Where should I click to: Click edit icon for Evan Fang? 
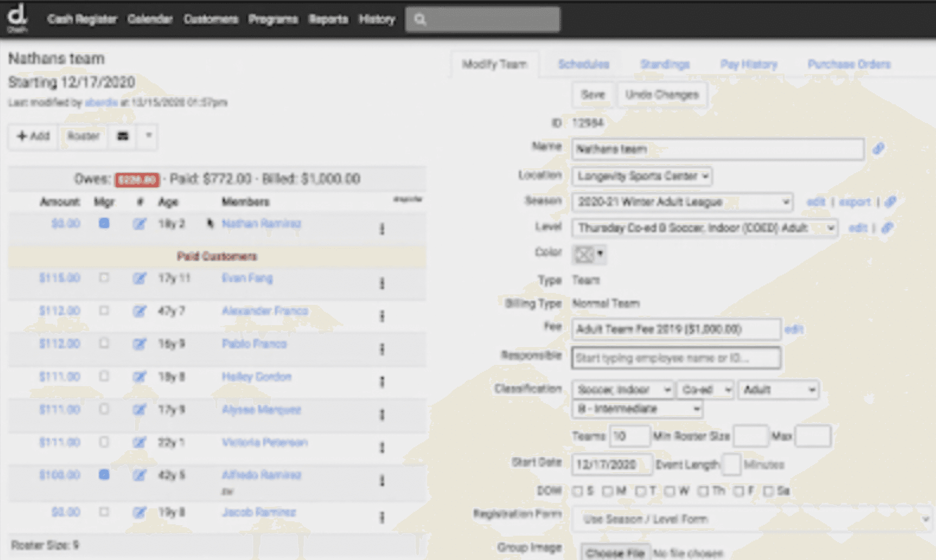point(139,279)
